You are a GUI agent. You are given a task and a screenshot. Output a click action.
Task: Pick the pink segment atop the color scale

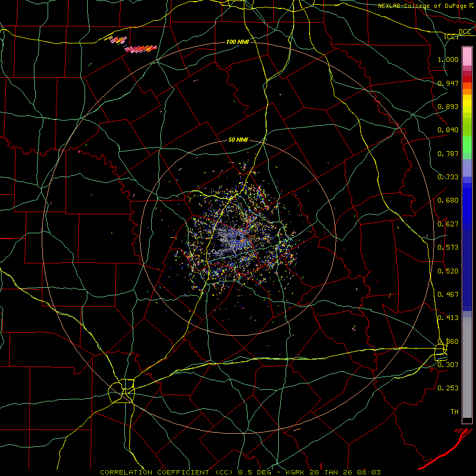click(467, 57)
